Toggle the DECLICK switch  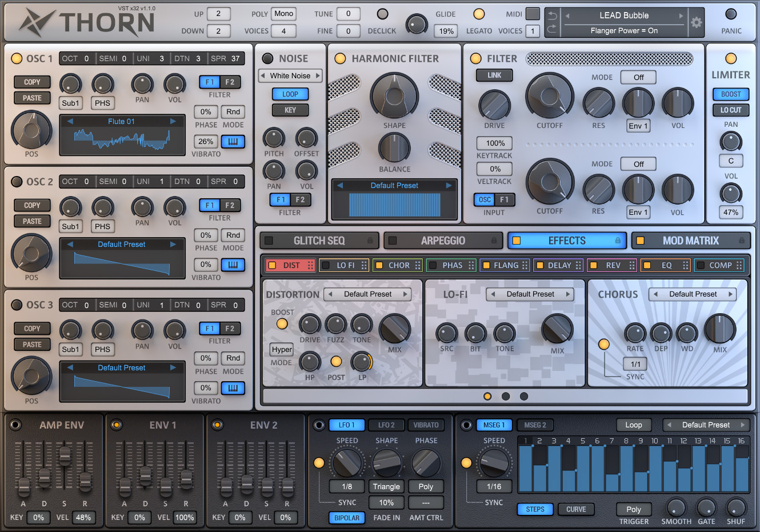tap(383, 14)
